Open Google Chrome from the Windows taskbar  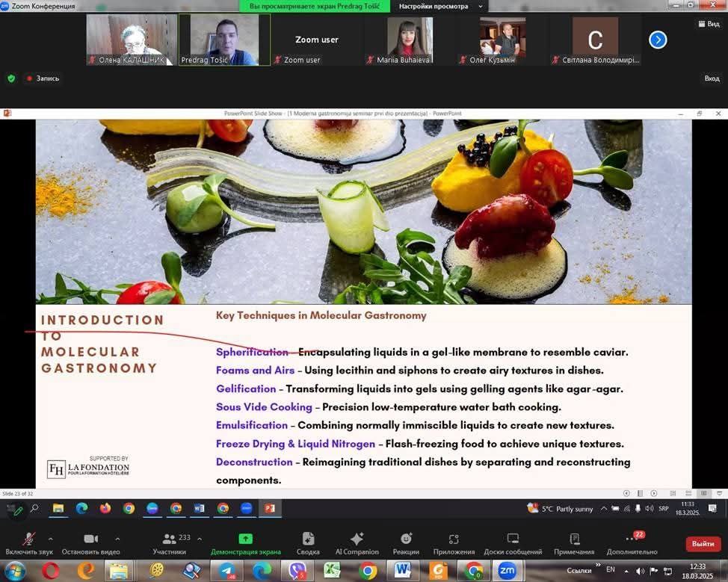click(367, 571)
